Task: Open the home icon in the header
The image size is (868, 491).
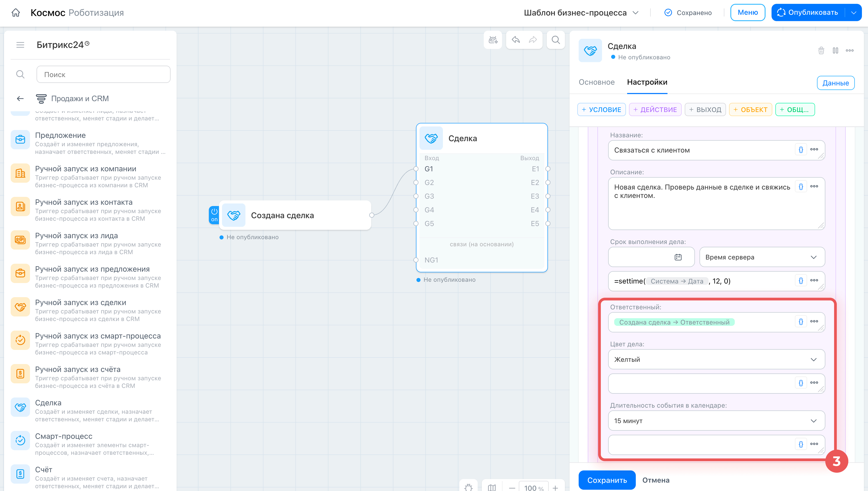Action: coord(16,13)
